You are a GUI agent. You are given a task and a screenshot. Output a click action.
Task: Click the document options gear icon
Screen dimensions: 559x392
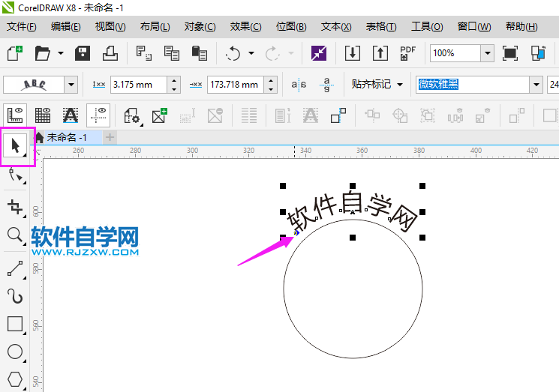click(x=131, y=115)
